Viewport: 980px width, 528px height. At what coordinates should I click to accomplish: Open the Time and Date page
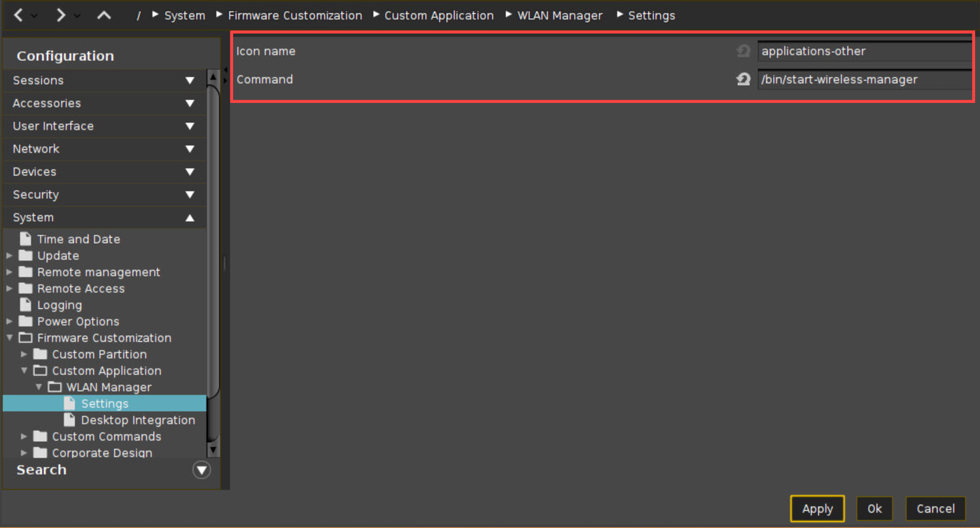tap(78, 239)
